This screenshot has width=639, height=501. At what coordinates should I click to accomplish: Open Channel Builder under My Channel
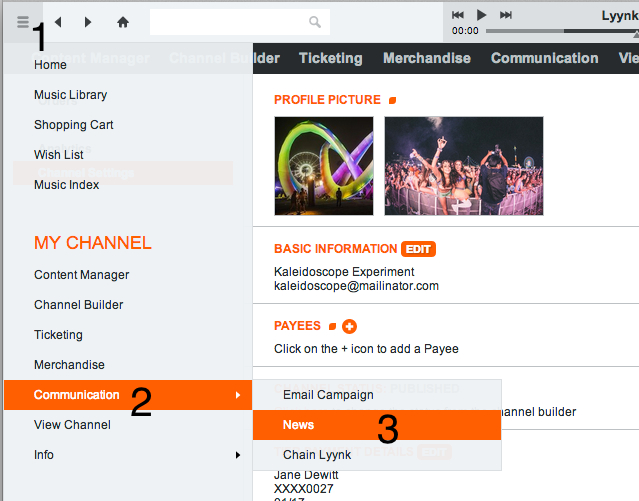(x=79, y=305)
